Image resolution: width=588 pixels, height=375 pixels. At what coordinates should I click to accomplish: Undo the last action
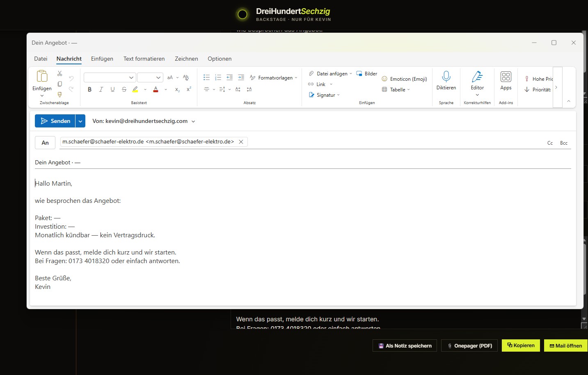71,78
